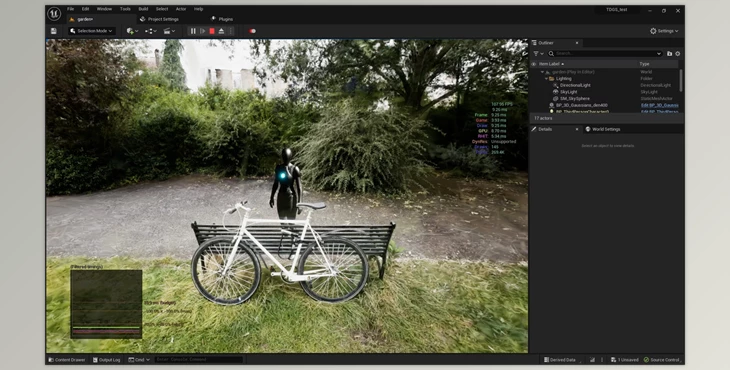Open the Blueprints dropdown in toolbar
This screenshot has width=730, height=370.
tap(150, 31)
